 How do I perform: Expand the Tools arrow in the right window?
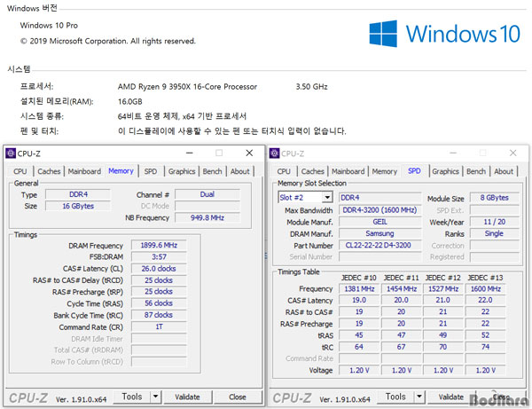click(420, 397)
